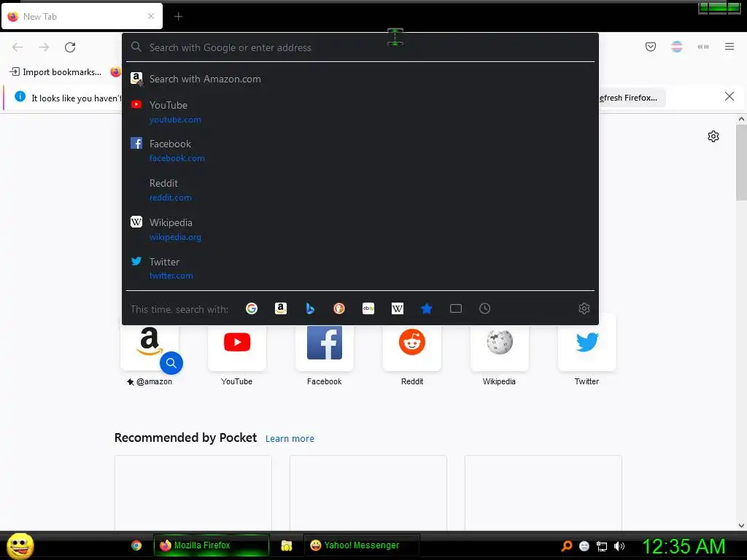The image size is (747, 560).
Task: Click Learn more beside Recommended by Pocket
Action: tap(290, 438)
